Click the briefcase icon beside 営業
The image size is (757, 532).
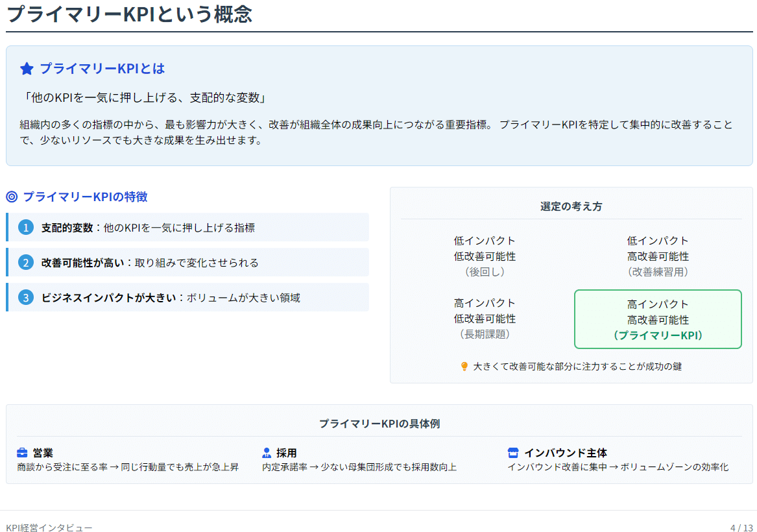pyautogui.click(x=22, y=453)
